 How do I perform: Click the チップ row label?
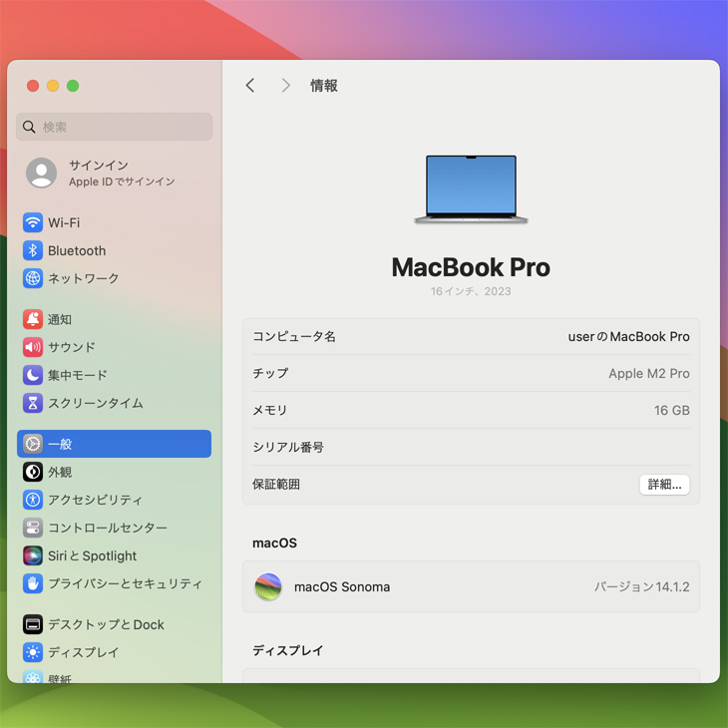270,373
